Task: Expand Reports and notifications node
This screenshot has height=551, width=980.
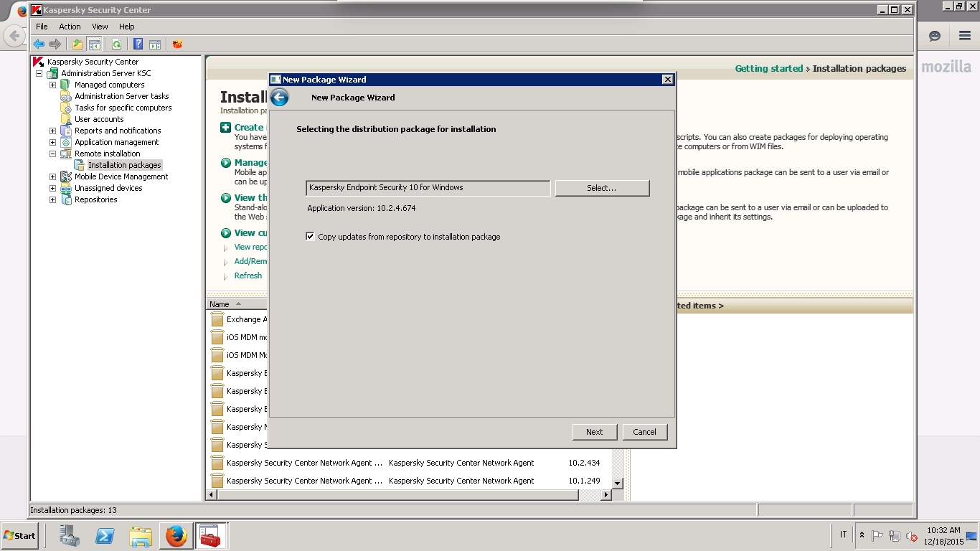Action: (52, 131)
